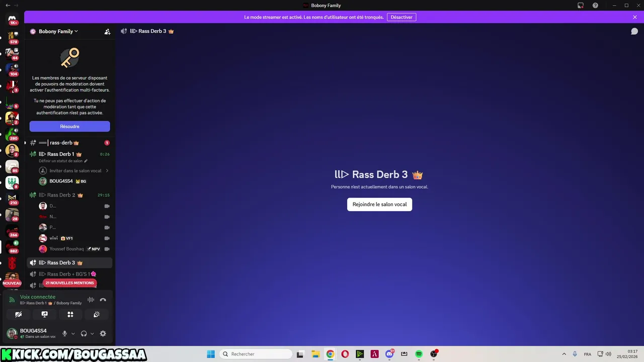The height and width of the screenshot is (362, 644).
Task: Disconnect from voice with the hang-up icon
Action: tap(103, 300)
